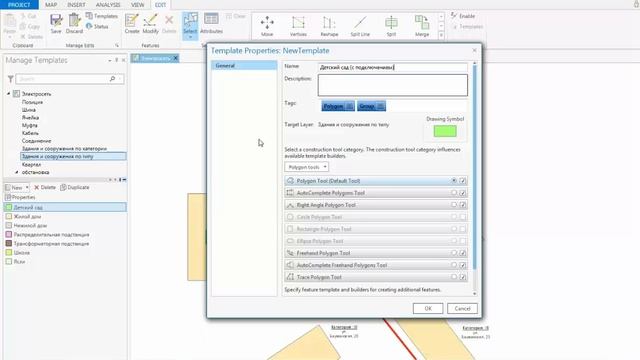Switch to the ANALYSIS ribbon tab

tap(108, 5)
